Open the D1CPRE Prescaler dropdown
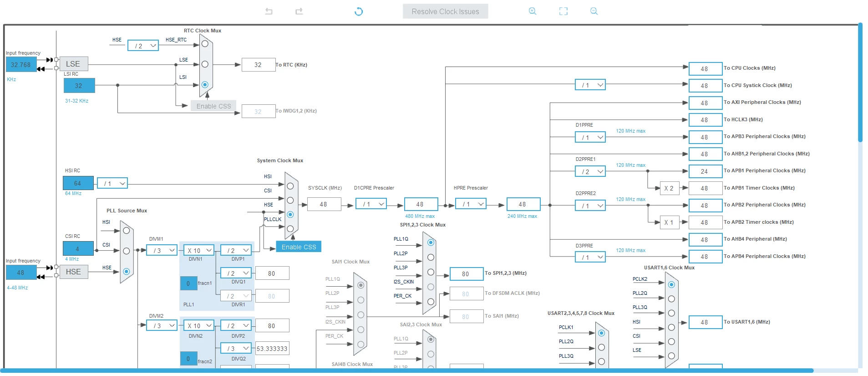The width and height of the screenshot is (868, 376). (371, 204)
